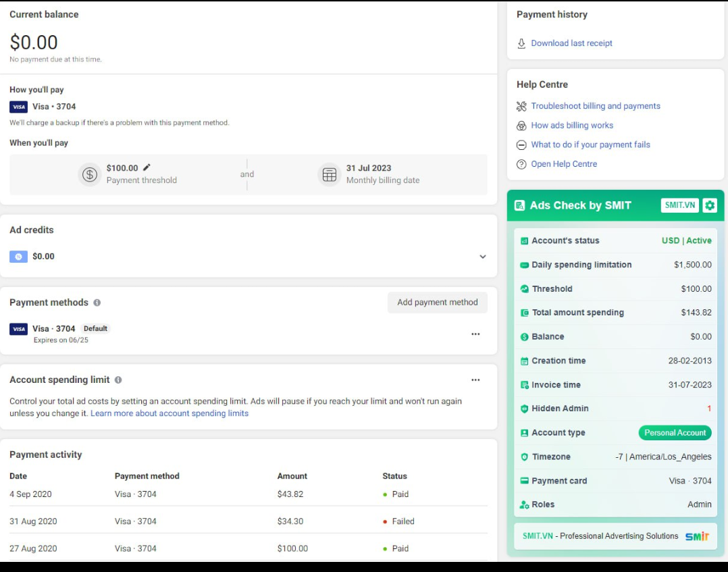Viewport: 728px width, 572px height.
Task: Click the monthly billing date calendar icon
Action: [x=329, y=174]
